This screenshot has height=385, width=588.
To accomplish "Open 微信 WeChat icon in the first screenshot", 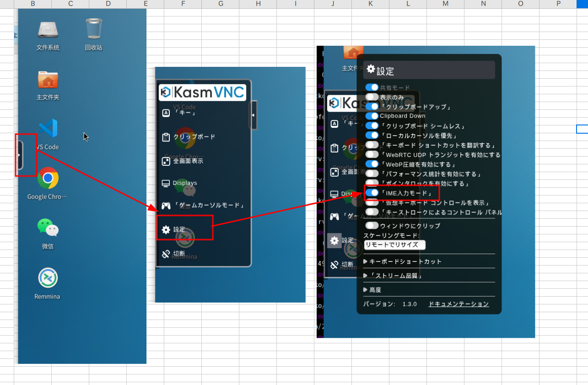I will coord(48,228).
